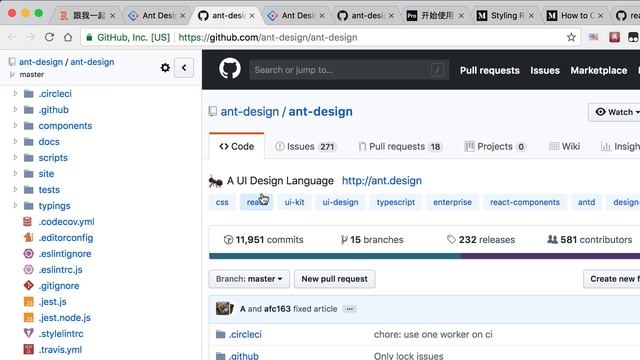Select the Issues tab
This screenshot has width=640, height=360.
point(305,146)
